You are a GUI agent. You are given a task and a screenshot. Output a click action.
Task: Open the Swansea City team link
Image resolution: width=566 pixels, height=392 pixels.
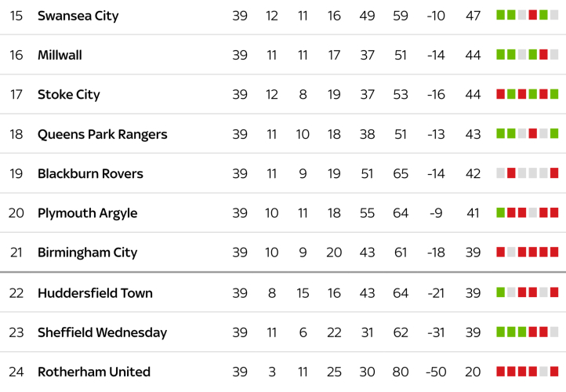pyautogui.click(x=78, y=16)
